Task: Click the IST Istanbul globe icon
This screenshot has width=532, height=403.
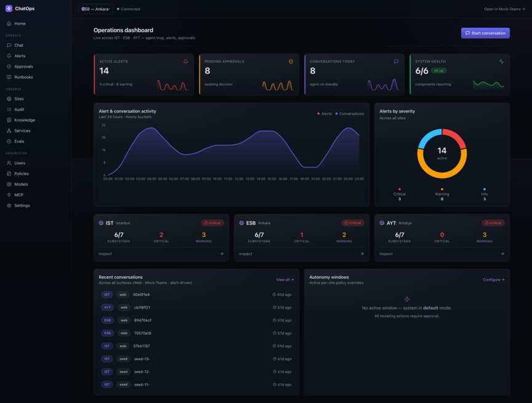Action: (x=101, y=223)
